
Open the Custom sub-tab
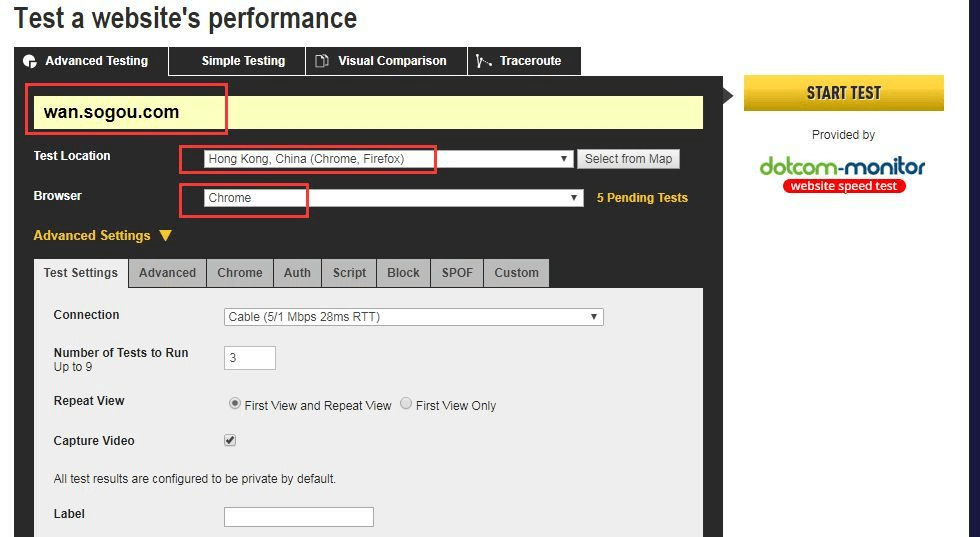(x=516, y=273)
